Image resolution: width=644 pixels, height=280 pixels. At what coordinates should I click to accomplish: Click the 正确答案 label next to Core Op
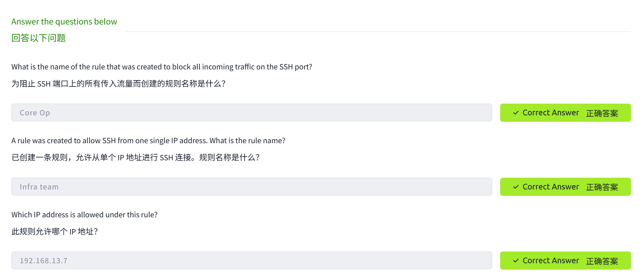602,113
